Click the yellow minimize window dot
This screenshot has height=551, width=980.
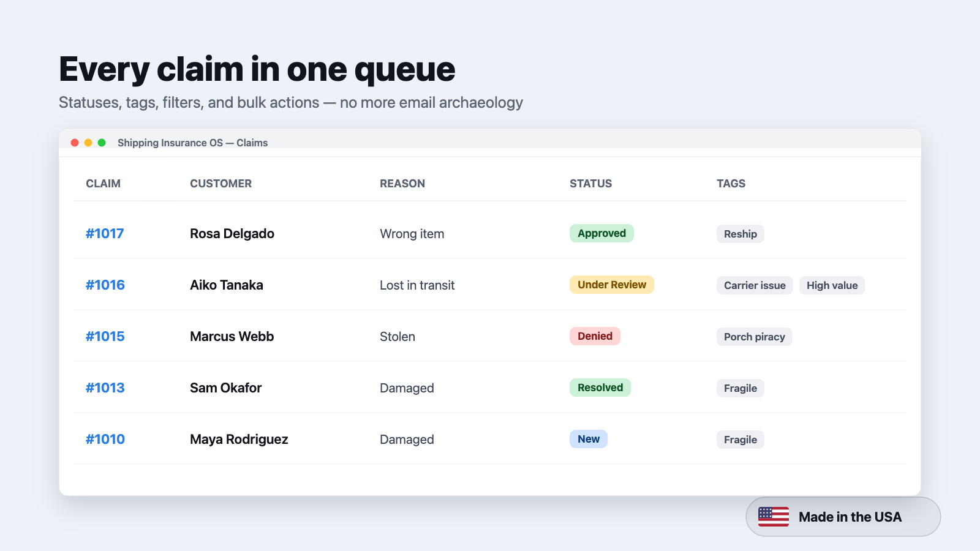(88, 143)
